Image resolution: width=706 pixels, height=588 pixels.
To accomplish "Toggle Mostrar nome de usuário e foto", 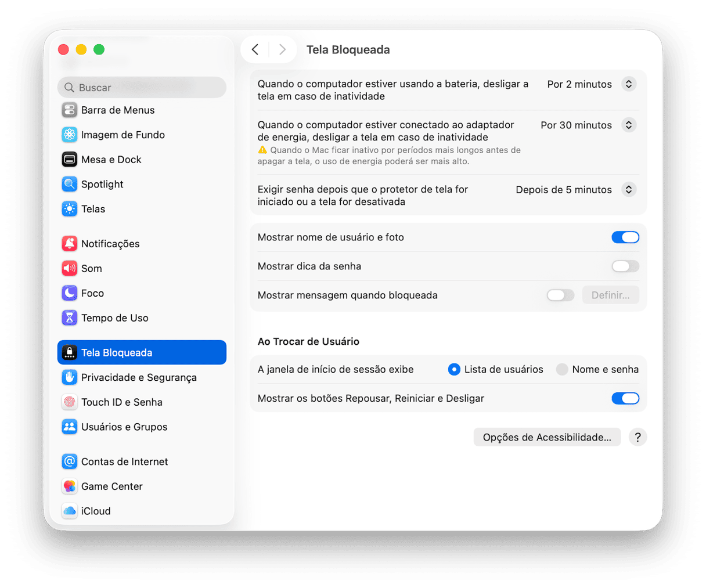I will point(625,237).
